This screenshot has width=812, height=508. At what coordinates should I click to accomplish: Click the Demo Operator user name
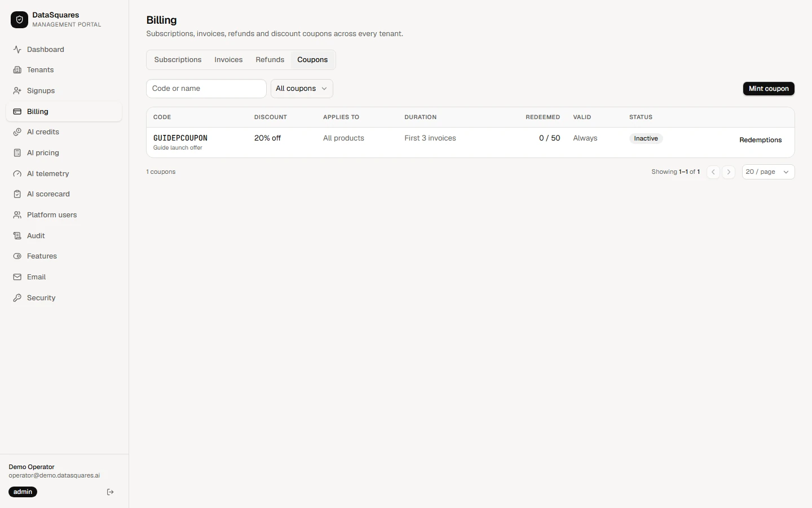point(32,467)
